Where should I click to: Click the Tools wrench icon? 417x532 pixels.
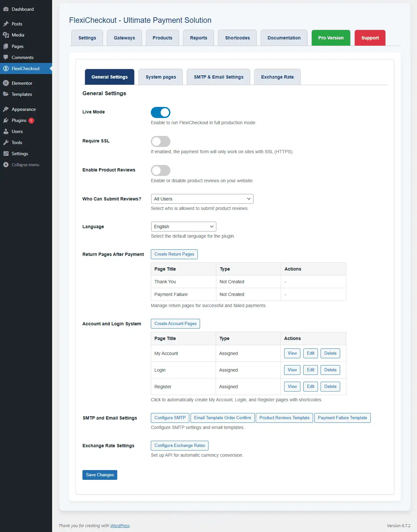pos(6,142)
